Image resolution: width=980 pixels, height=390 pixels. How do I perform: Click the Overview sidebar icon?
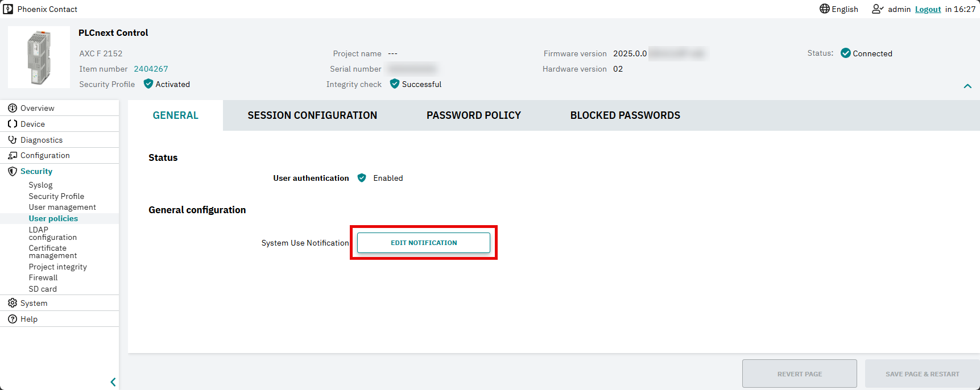point(13,108)
